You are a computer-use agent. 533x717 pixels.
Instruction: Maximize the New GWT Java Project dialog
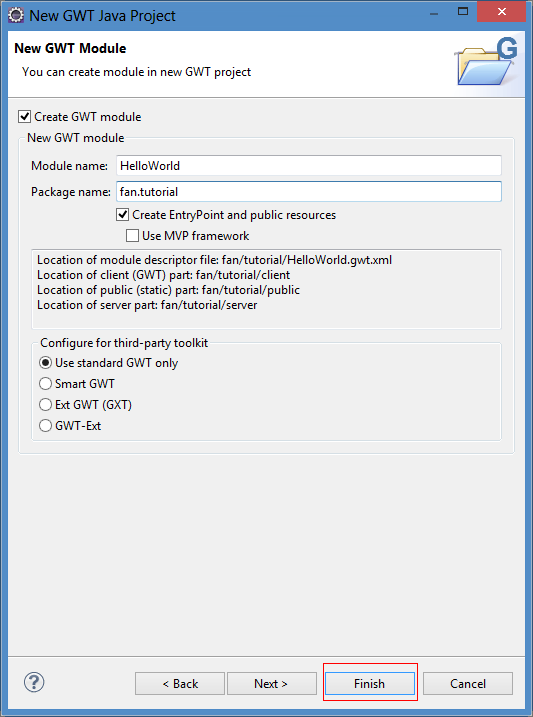click(x=463, y=12)
